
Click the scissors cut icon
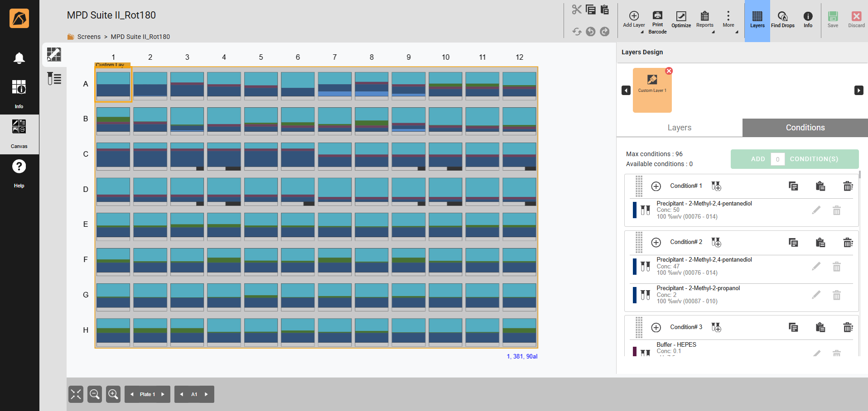coord(576,10)
